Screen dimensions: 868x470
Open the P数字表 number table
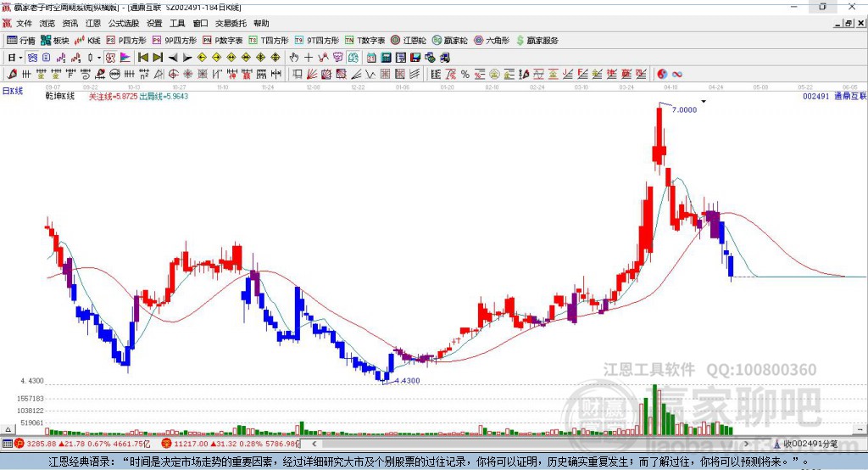click(x=223, y=41)
